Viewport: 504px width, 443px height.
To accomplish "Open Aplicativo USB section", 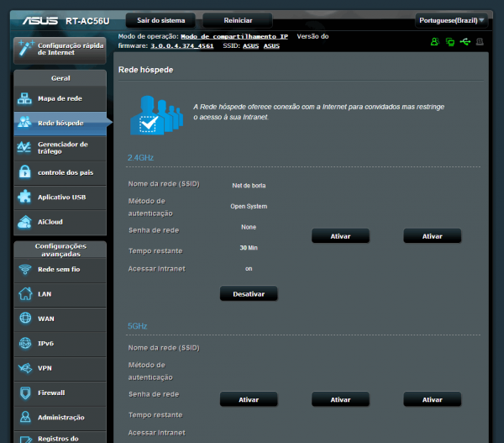I will click(60, 198).
